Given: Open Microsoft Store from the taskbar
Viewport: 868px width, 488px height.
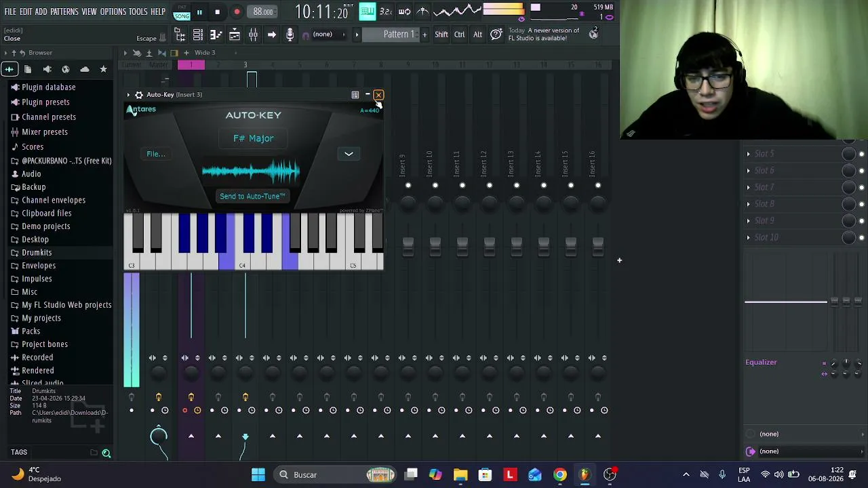Looking at the screenshot, I should [x=485, y=475].
